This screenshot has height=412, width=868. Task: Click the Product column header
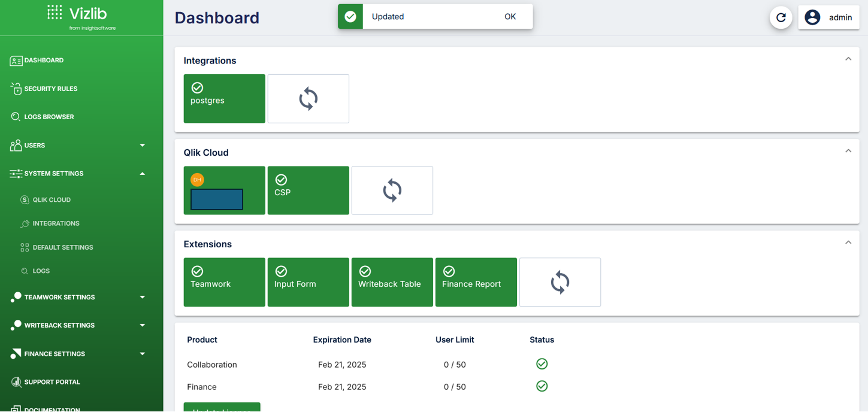(202, 340)
